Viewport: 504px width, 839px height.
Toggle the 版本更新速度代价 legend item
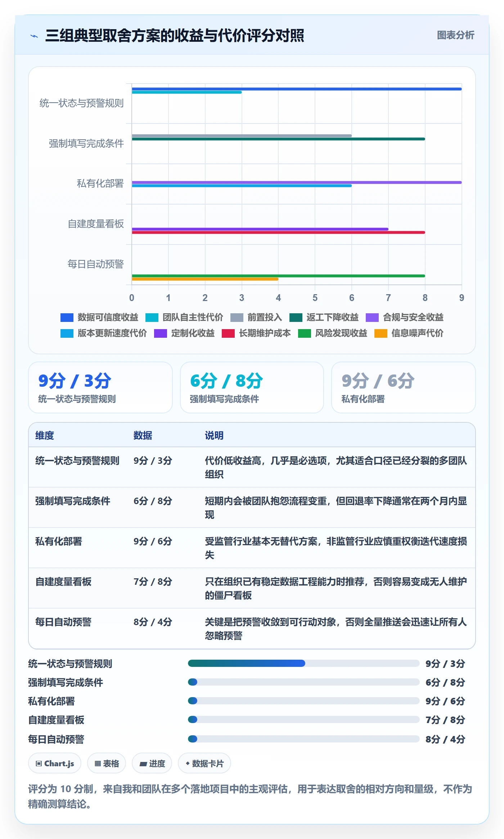click(104, 333)
